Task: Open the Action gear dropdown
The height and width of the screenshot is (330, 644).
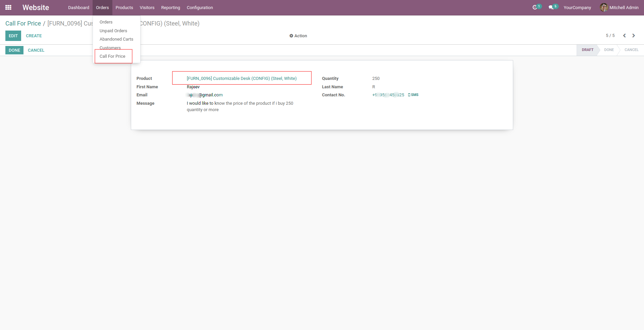Action: 298,36
